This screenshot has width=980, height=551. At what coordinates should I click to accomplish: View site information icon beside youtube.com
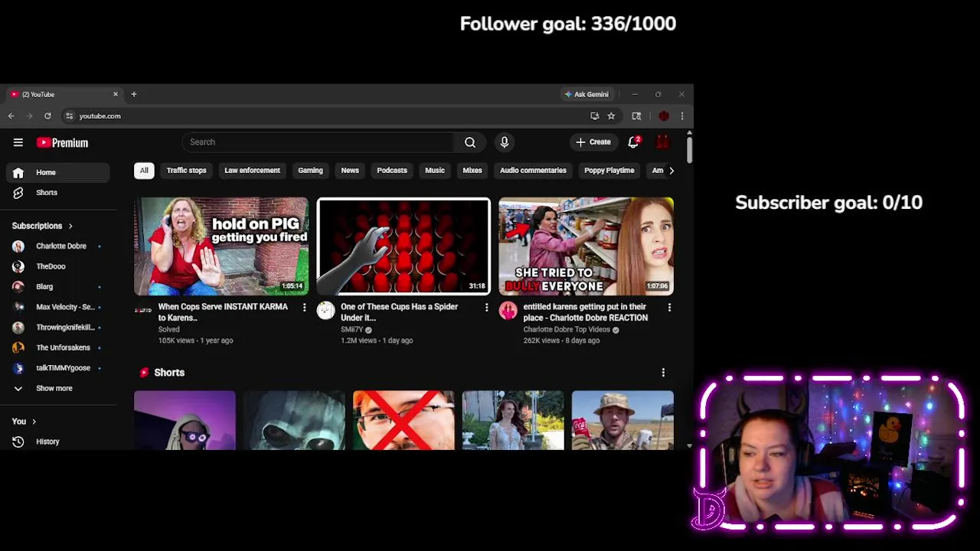click(69, 116)
